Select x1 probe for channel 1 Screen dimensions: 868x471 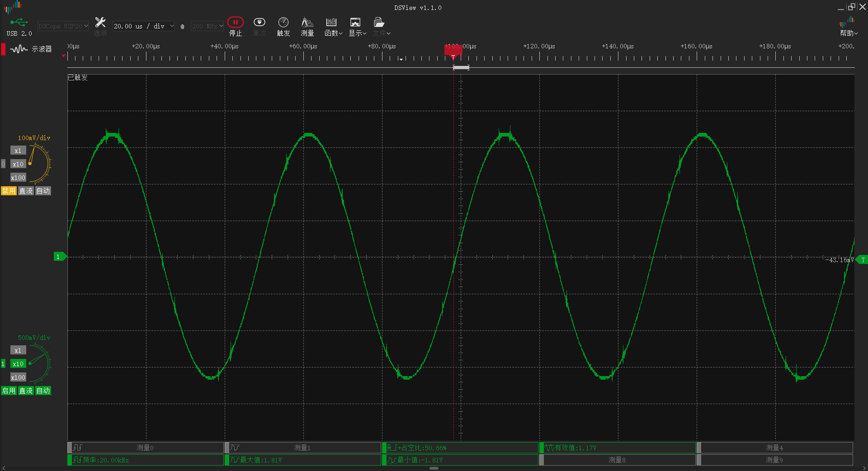click(18, 350)
